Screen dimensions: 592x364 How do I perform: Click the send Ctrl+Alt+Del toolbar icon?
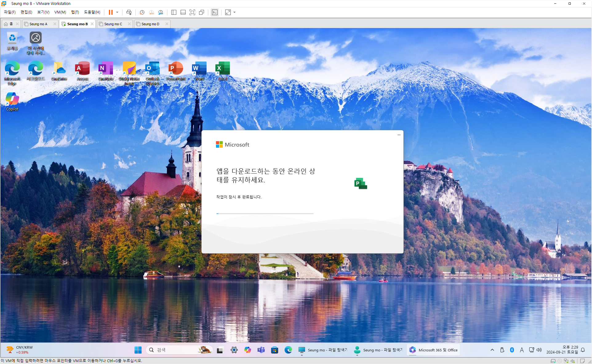(129, 12)
